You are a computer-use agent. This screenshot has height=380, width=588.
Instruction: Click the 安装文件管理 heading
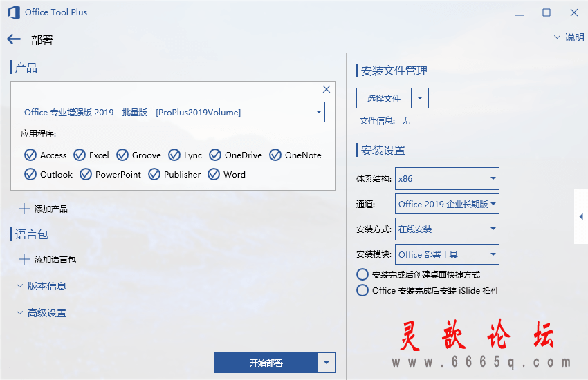click(x=394, y=70)
